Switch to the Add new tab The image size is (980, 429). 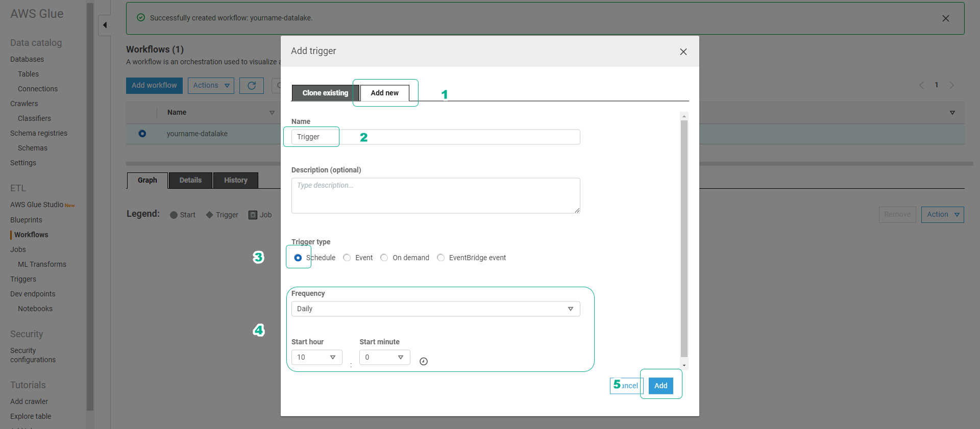pyautogui.click(x=385, y=93)
